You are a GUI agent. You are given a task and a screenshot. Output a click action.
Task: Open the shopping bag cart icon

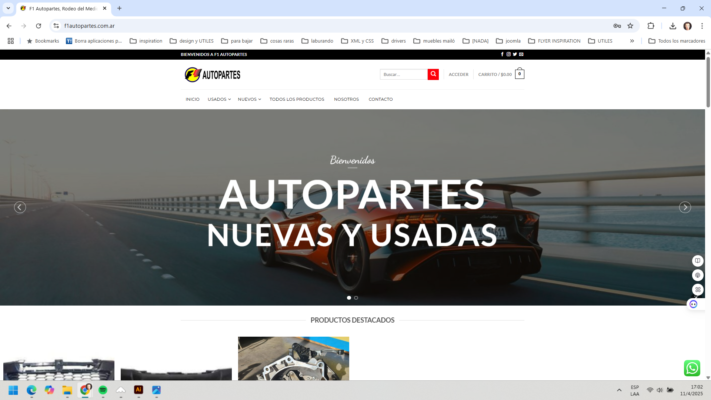520,73
